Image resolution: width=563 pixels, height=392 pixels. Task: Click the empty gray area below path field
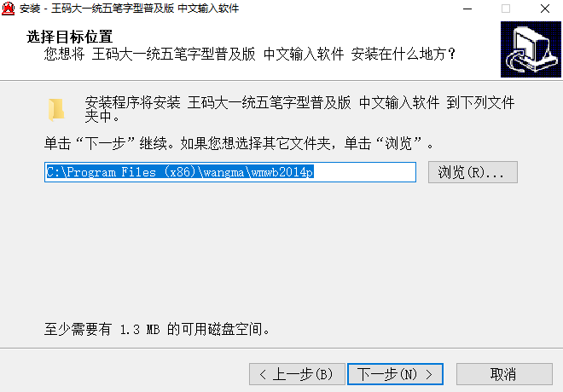tap(280, 251)
